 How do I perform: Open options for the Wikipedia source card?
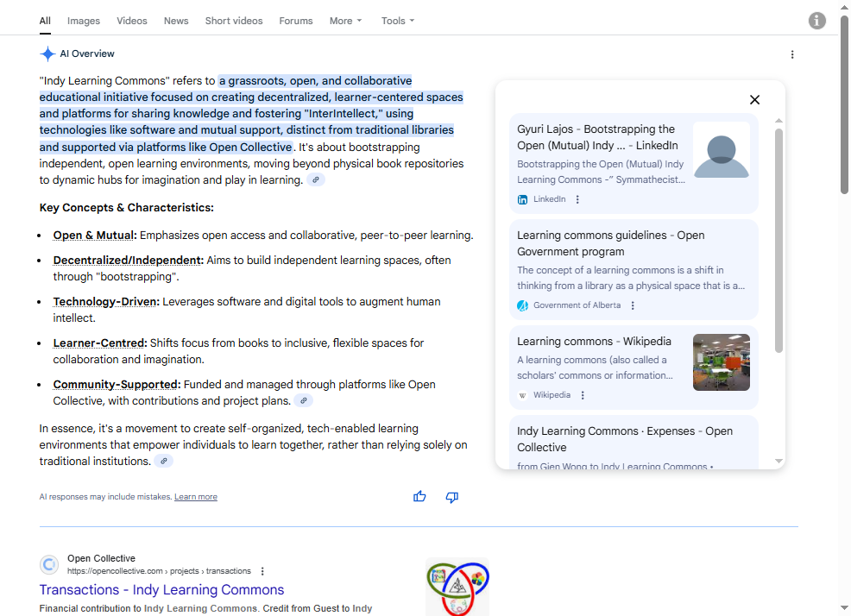tap(583, 395)
